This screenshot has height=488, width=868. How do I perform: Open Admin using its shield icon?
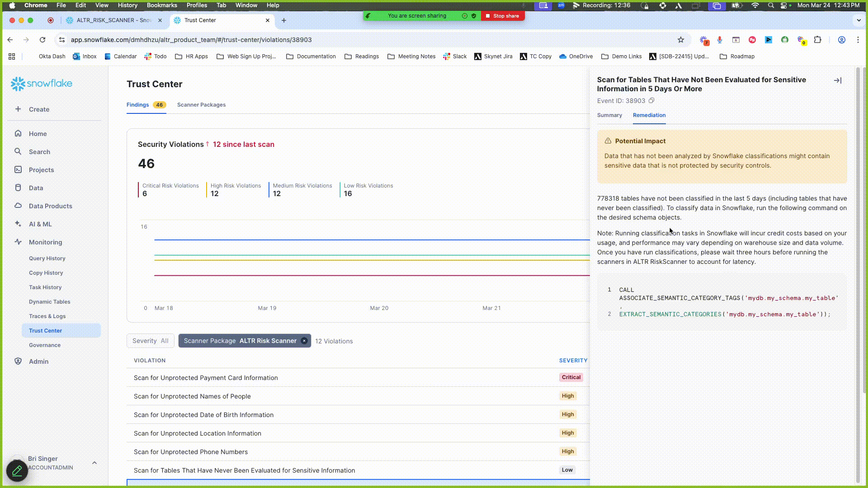[18, 361]
